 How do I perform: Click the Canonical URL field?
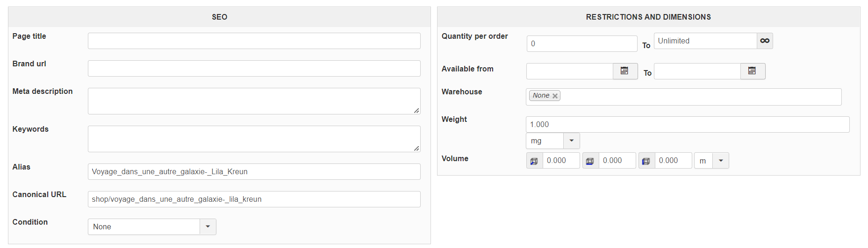(254, 199)
